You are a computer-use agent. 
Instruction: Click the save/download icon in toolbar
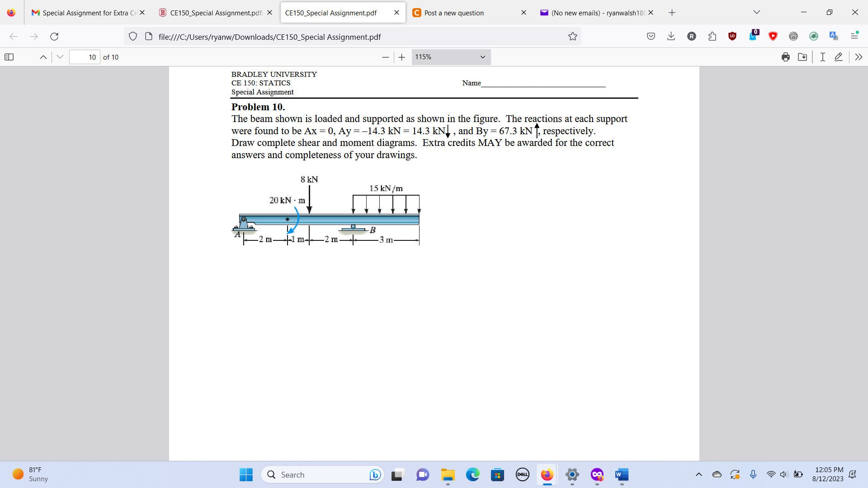[x=802, y=56]
